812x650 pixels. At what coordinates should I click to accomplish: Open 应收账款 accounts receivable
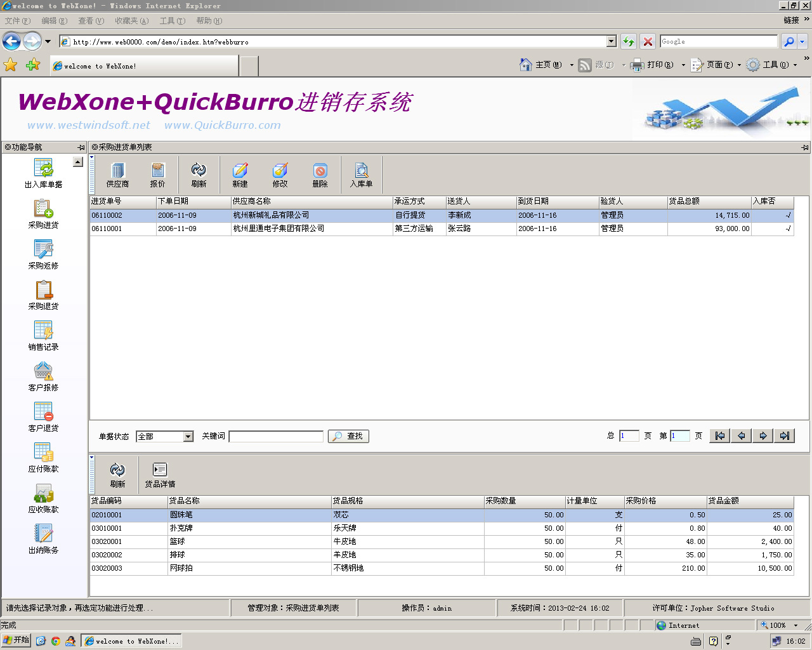click(43, 498)
